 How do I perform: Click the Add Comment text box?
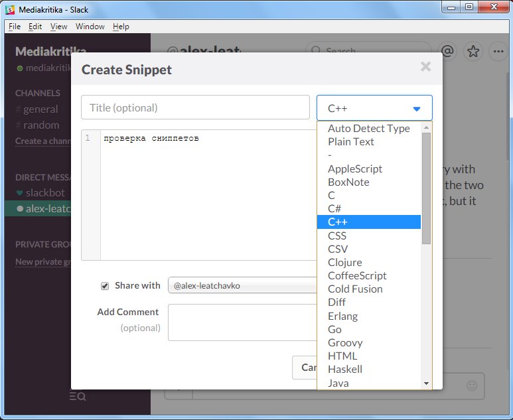[242, 322]
